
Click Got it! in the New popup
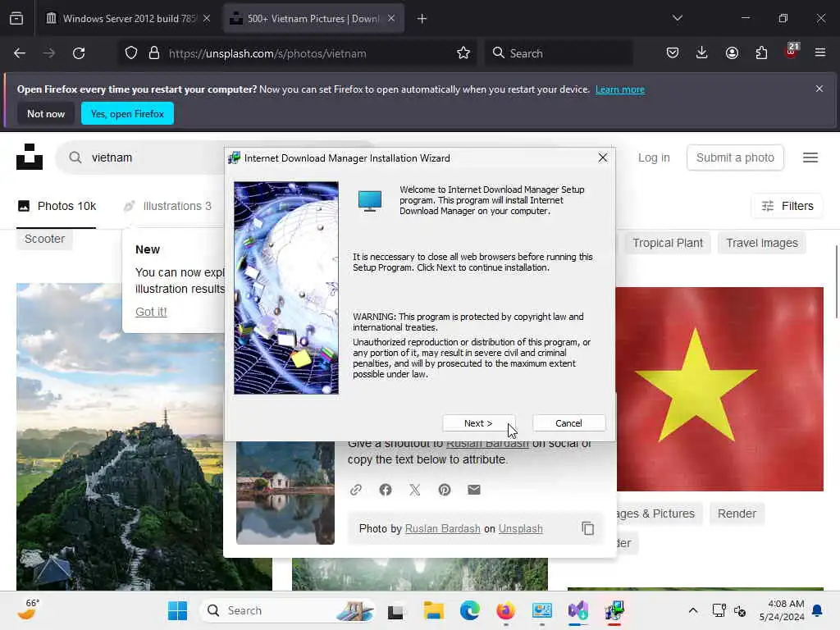pos(151,312)
